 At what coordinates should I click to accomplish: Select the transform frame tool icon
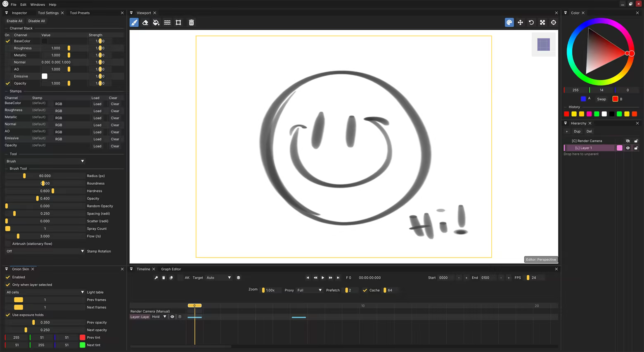pos(178,23)
